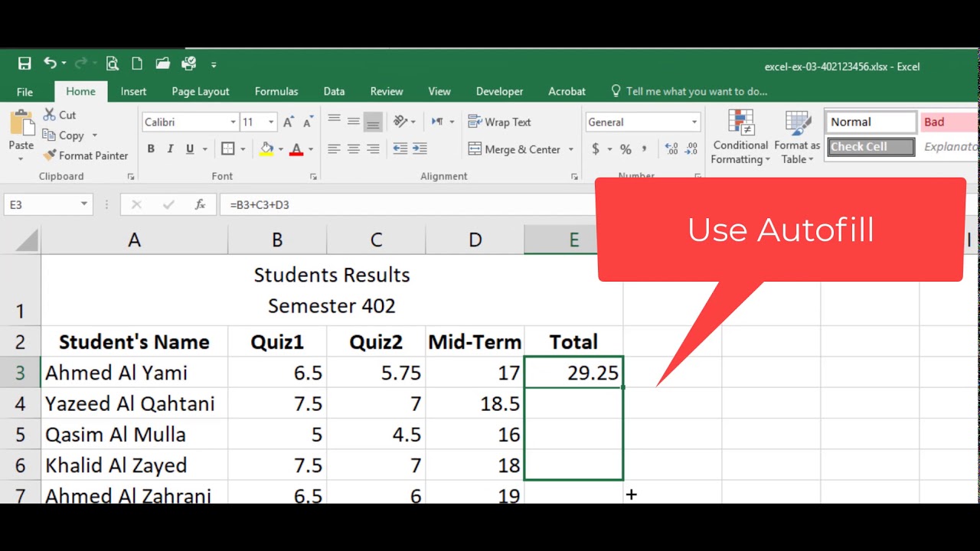Viewport: 980px width, 551px height.
Task: Select column D header
Action: coord(475,240)
